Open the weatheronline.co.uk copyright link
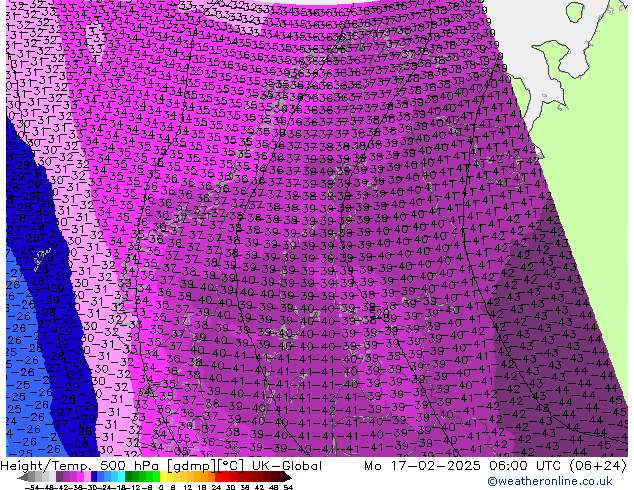The width and height of the screenshot is (634, 490). click(549, 481)
